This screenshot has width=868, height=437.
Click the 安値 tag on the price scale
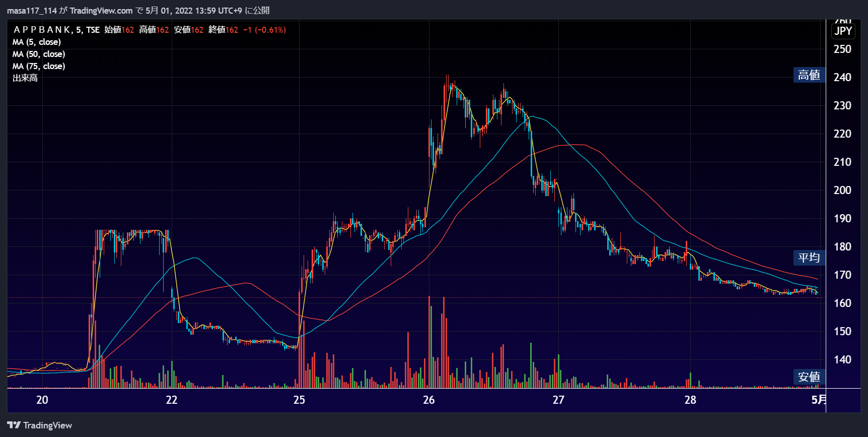[x=809, y=377]
